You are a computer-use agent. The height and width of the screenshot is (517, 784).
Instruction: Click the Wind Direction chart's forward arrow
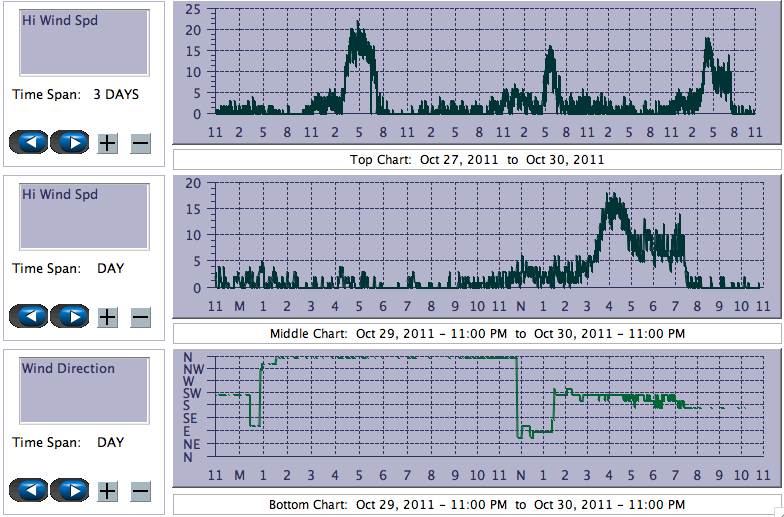point(71,491)
